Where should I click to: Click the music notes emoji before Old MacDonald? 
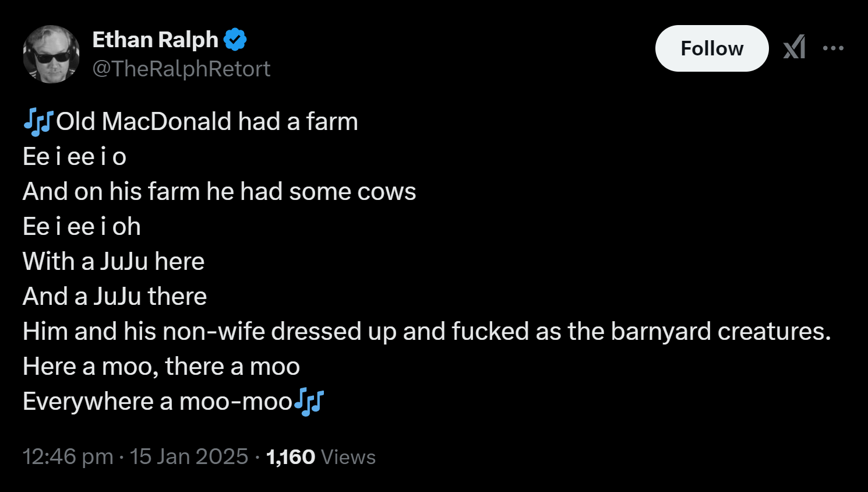pyautogui.click(x=38, y=122)
